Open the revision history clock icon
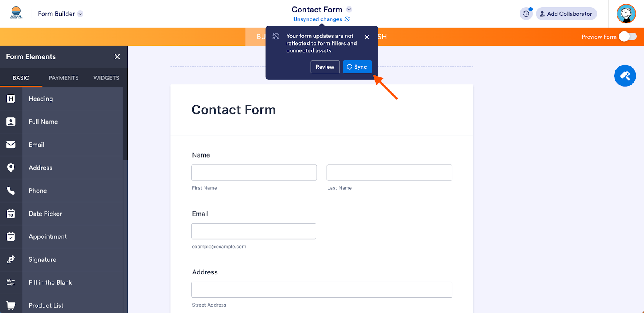Viewport: 644px width, 313px height. [526, 14]
